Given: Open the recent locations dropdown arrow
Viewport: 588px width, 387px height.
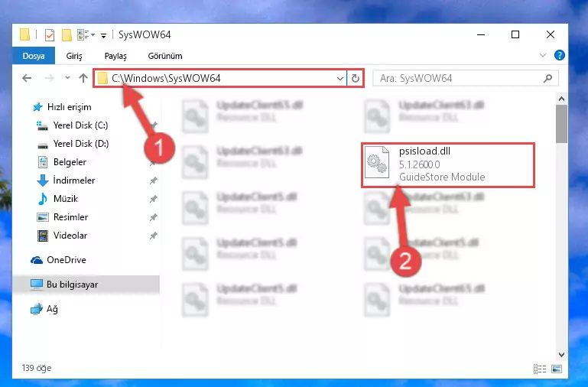Looking at the screenshot, I should click(67, 78).
